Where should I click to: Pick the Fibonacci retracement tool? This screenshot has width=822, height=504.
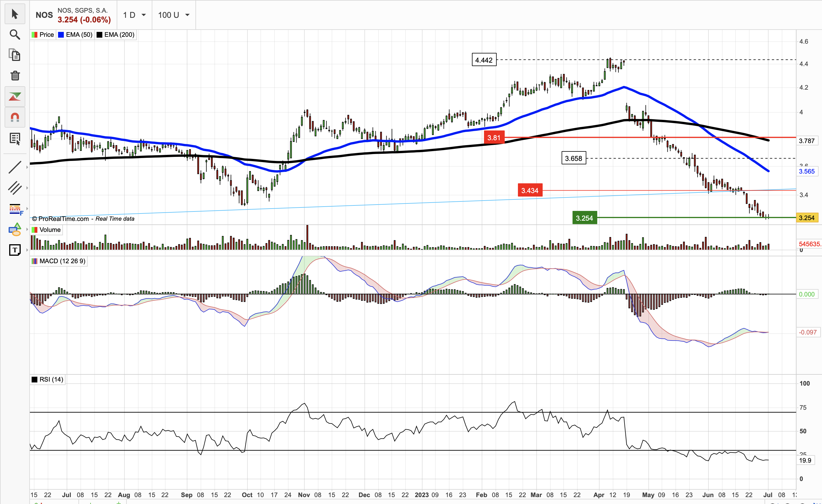pyautogui.click(x=15, y=209)
